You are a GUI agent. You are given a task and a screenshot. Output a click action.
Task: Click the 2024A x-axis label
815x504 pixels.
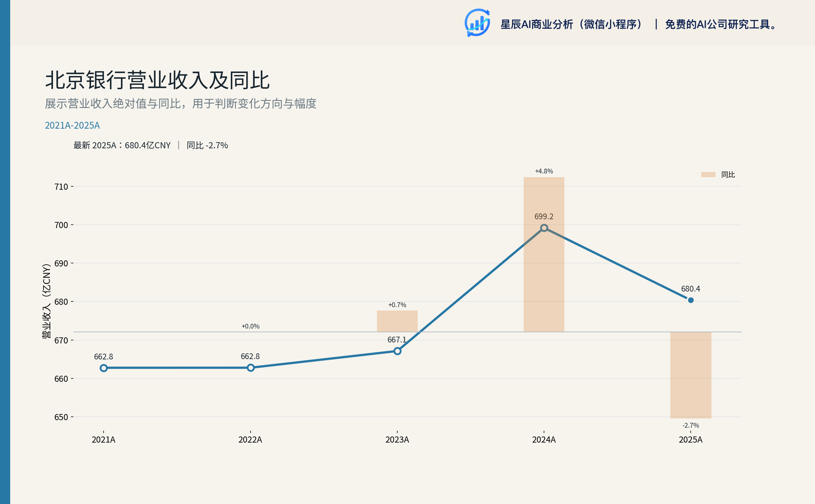tap(544, 440)
